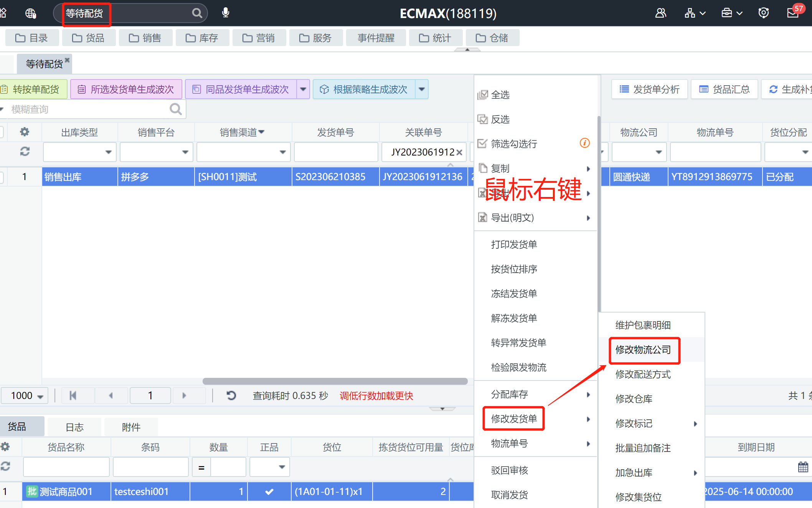Open the user account icon
This screenshot has height=508, width=812.
660,13
